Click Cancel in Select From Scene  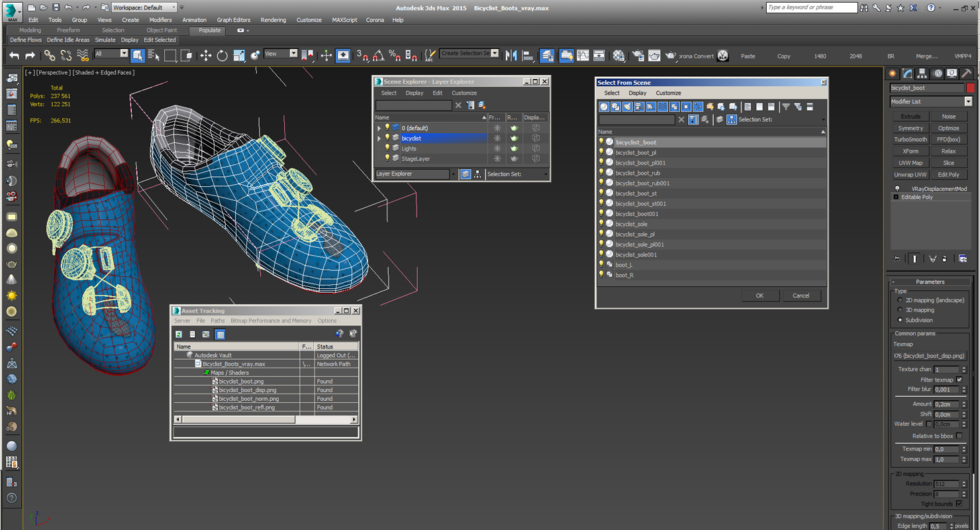tap(801, 295)
